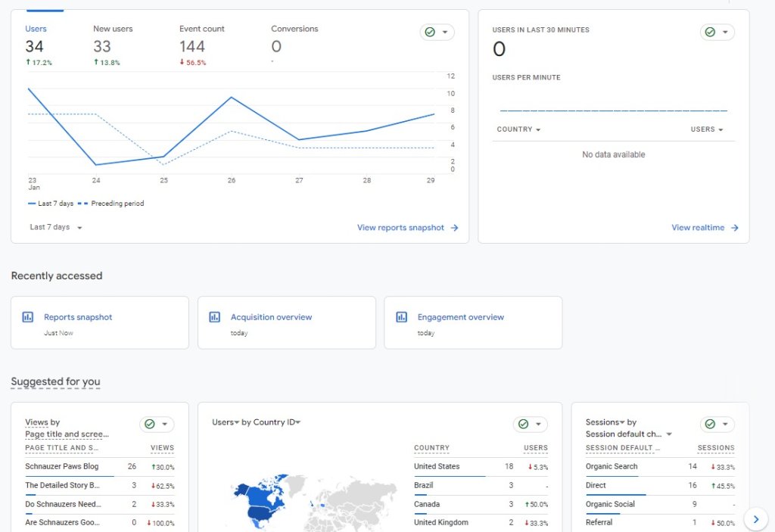Click the Acquisition overview card chart icon
Viewport: 775px width, 532px height.
click(x=215, y=317)
